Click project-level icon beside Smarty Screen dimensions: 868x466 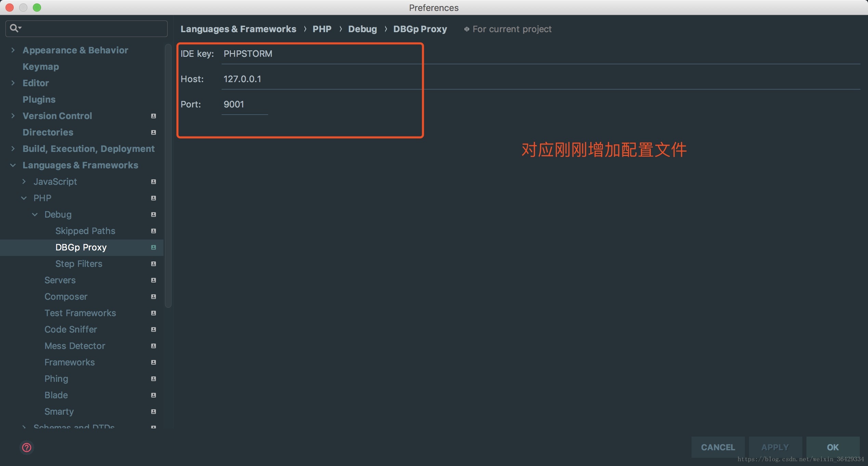[154, 412]
